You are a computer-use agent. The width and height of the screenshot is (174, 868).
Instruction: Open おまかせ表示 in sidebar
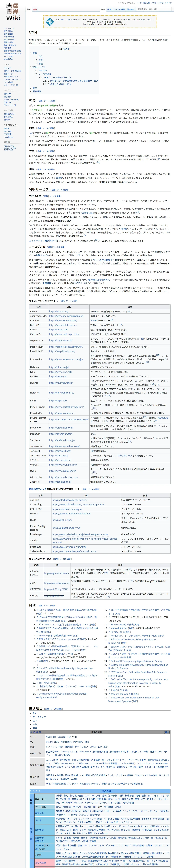(x=9, y=37)
